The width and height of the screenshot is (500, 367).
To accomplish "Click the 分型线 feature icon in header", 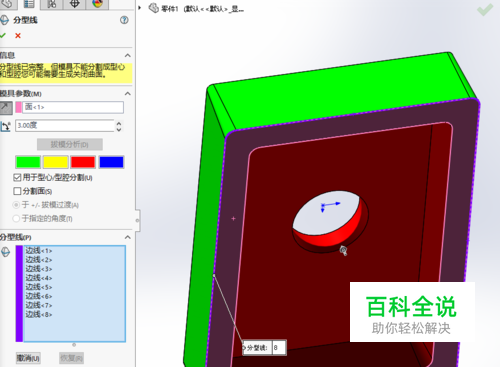I will pyautogui.click(x=4, y=20).
